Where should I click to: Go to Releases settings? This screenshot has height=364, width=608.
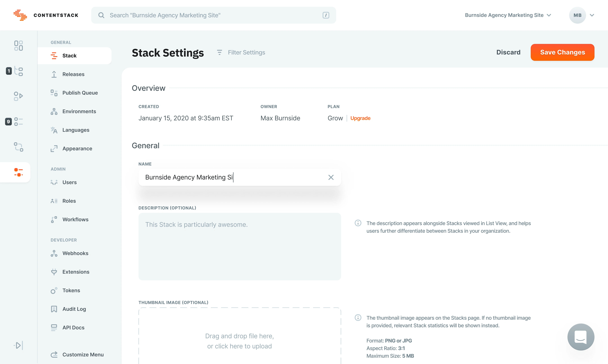73,74
